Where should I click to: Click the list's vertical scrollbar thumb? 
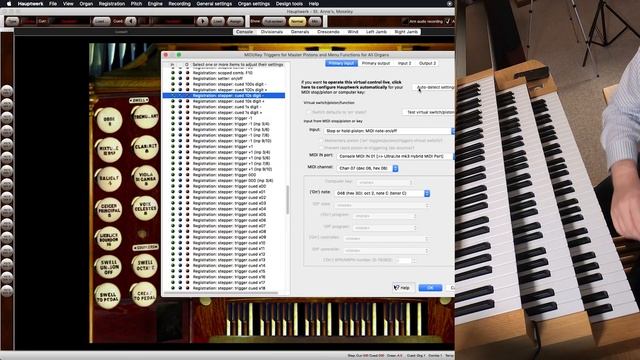pos(288,200)
